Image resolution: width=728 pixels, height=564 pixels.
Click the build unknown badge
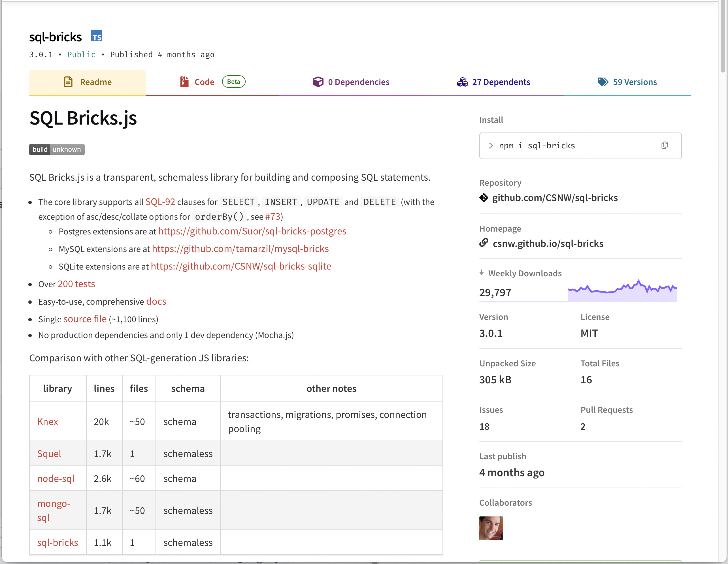57,149
